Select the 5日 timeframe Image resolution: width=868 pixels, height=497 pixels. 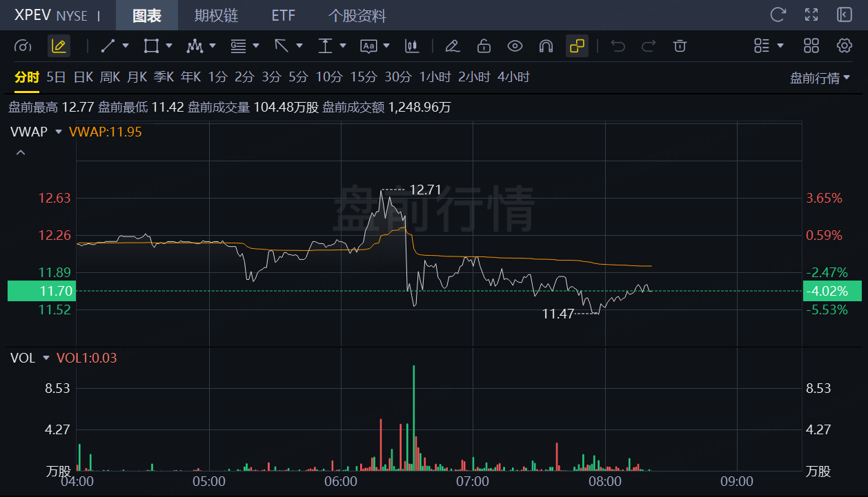coord(56,77)
